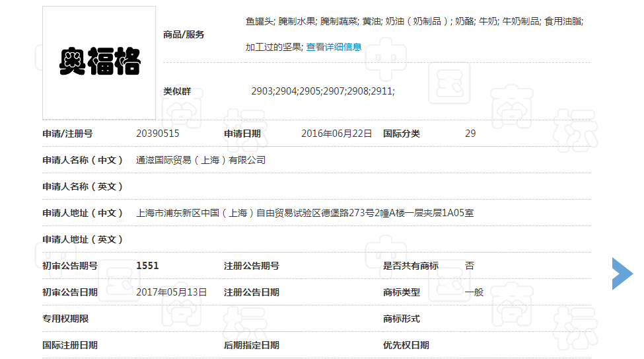Click the blue next-page arrow
Screen dimensions: 644x359
pos(622,274)
